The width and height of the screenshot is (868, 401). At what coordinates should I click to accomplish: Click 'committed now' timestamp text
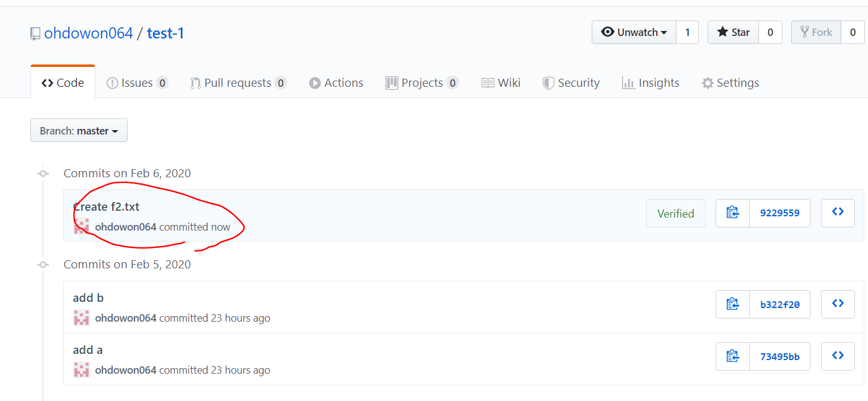pyautogui.click(x=195, y=227)
